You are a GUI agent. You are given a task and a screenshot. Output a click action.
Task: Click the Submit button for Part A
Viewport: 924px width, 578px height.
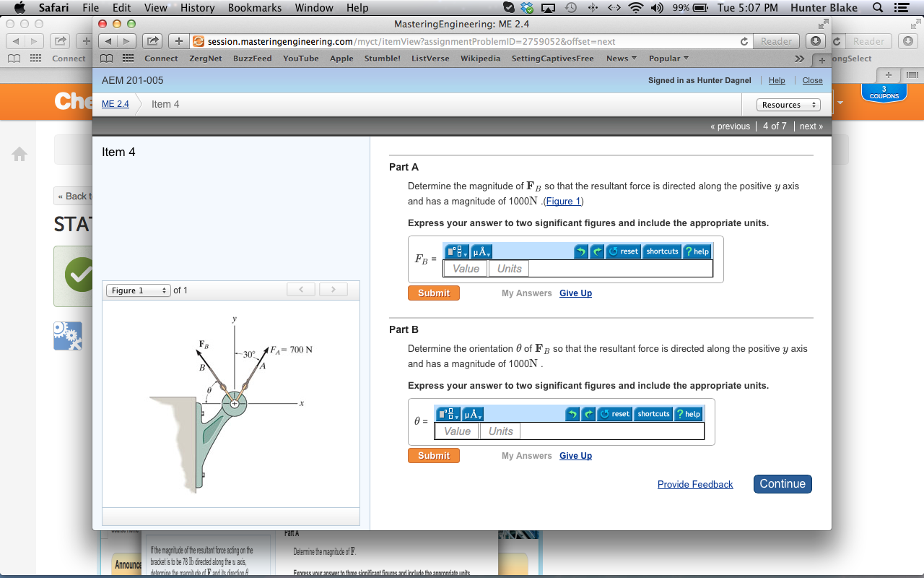pyautogui.click(x=433, y=293)
